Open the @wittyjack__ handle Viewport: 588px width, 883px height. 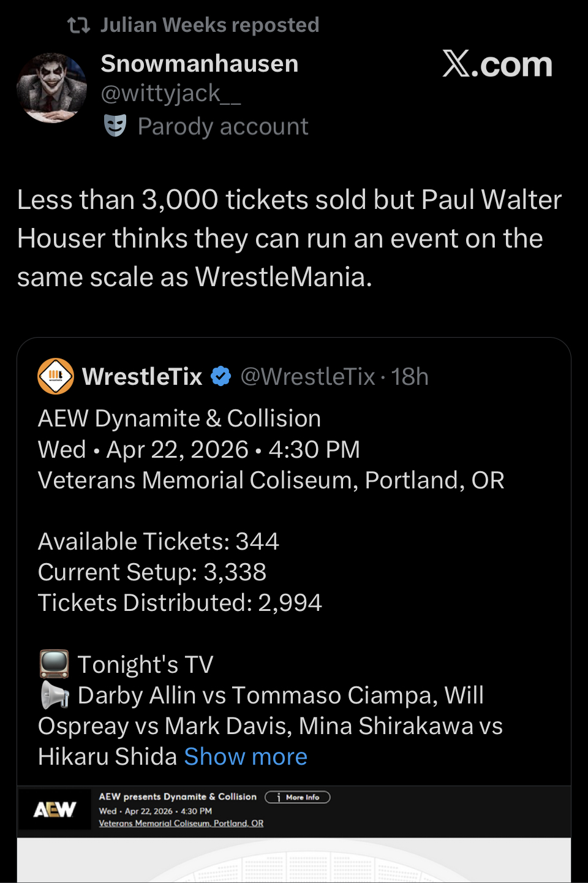[171, 93]
